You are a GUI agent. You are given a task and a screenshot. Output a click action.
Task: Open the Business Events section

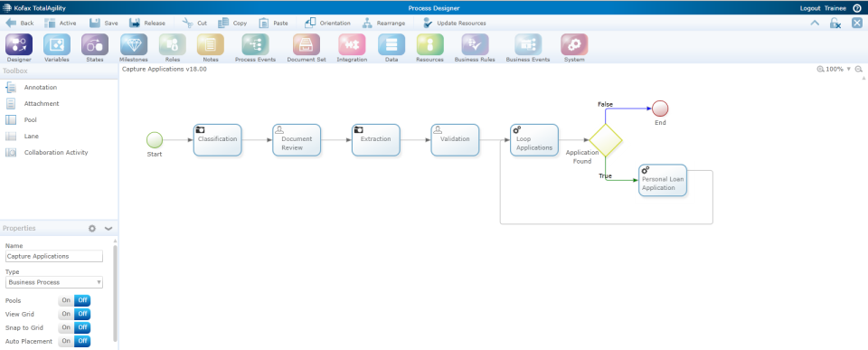[528, 48]
